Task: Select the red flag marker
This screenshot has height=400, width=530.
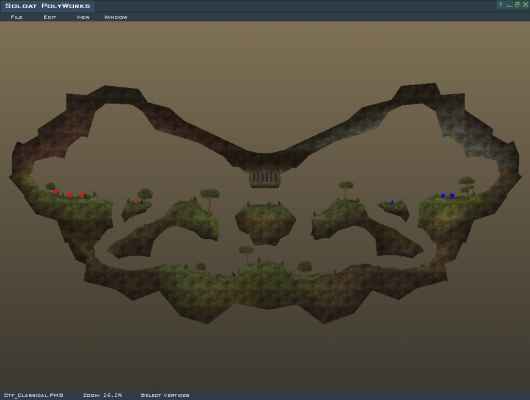Action: coord(137,202)
